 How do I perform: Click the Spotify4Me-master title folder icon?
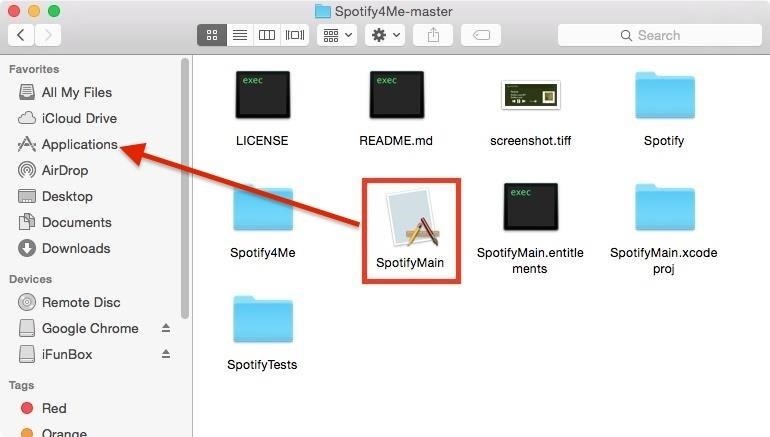click(x=323, y=11)
